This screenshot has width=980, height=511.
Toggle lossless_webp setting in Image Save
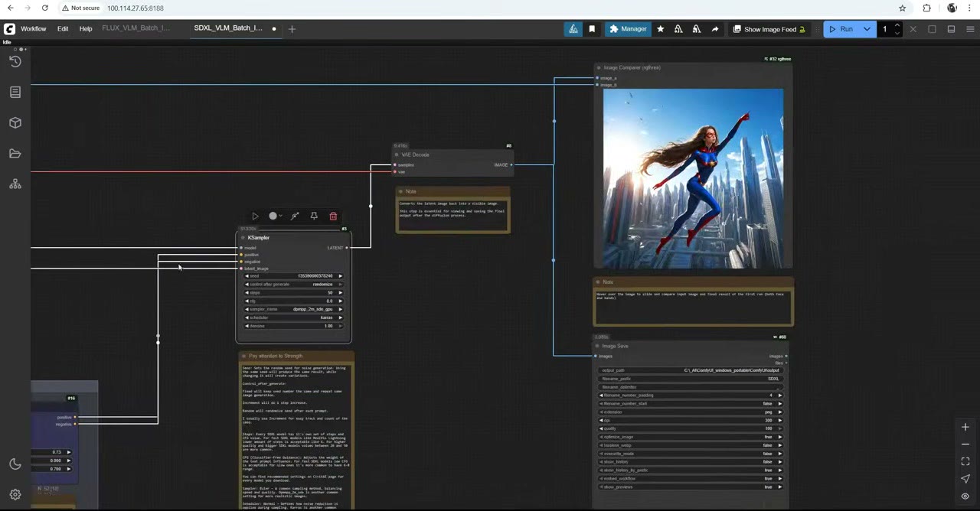[x=692, y=445]
